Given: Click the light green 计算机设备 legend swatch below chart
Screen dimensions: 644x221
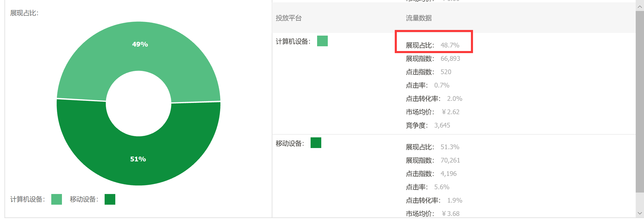Looking at the screenshot, I should tap(57, 199).
